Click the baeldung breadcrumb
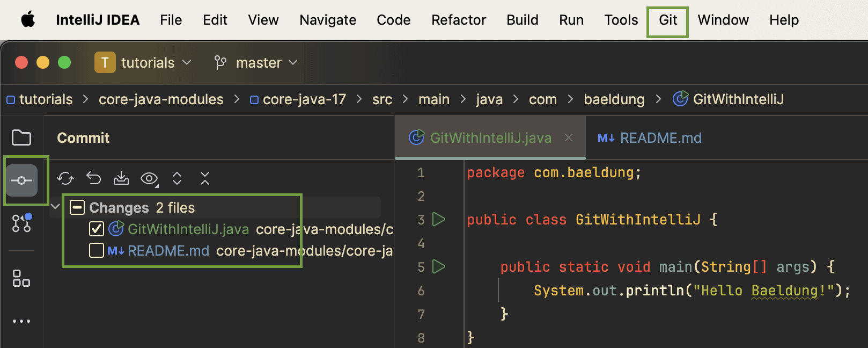The width and height of the screenshot is (868, 348). tap(614, 99)
